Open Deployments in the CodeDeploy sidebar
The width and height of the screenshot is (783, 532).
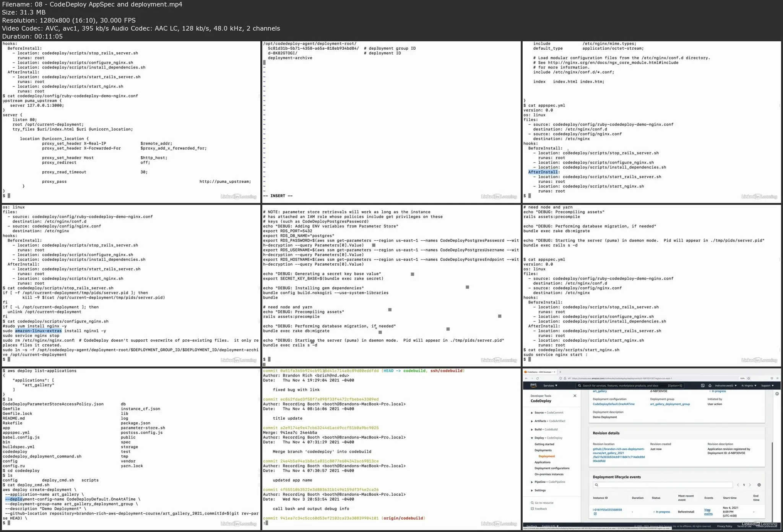point(543,450)
